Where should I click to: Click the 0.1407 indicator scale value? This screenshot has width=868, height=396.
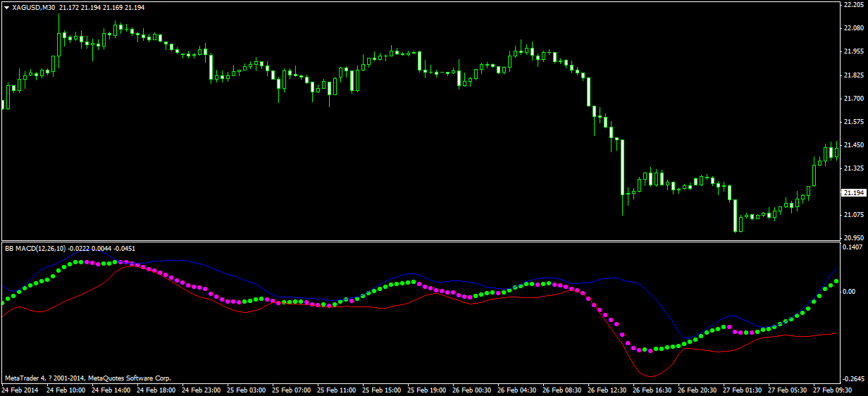click(852, 247)
